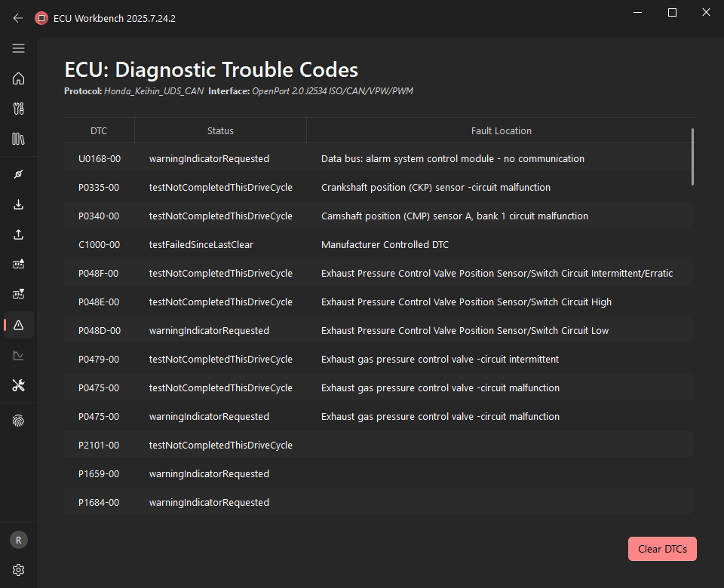
Task: Click the upload arrow icon in sidebar
Action: click(x=19, y=234)
